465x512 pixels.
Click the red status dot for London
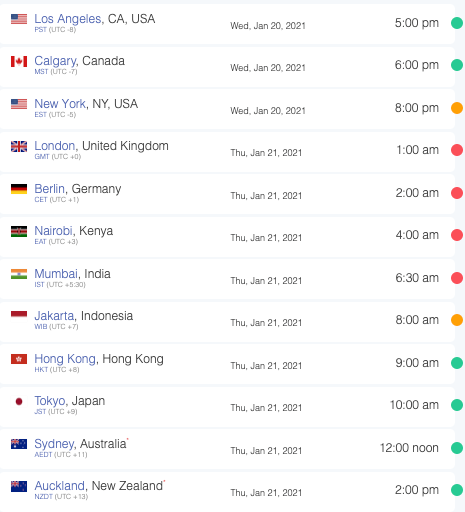pos(457,150)
